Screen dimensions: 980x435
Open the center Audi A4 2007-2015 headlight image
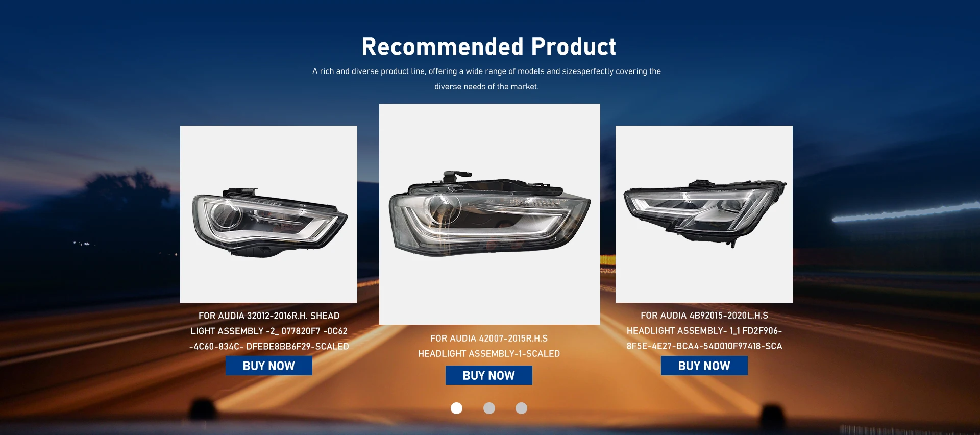click(489, 214)
